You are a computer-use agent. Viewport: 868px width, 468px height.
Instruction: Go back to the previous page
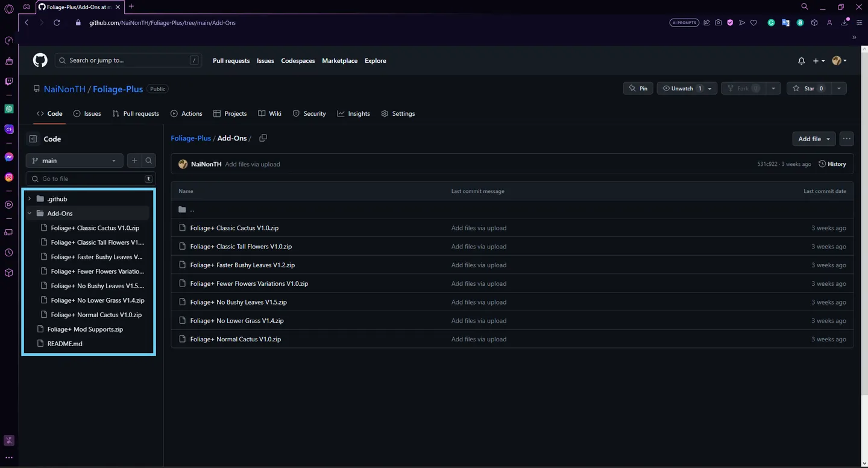[x=27, y=23]
